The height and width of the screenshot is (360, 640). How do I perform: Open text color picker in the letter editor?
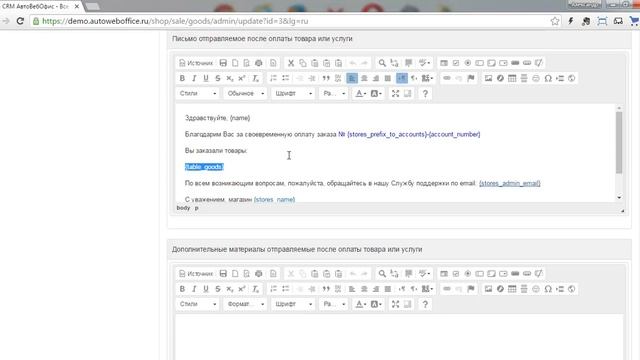pyautogui.click(x=360, y=93)
